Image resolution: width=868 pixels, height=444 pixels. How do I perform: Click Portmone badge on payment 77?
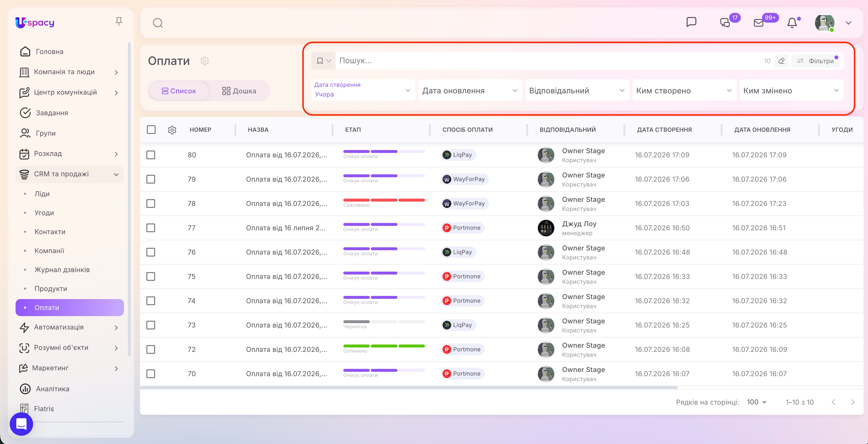click(x=462, y=228)
